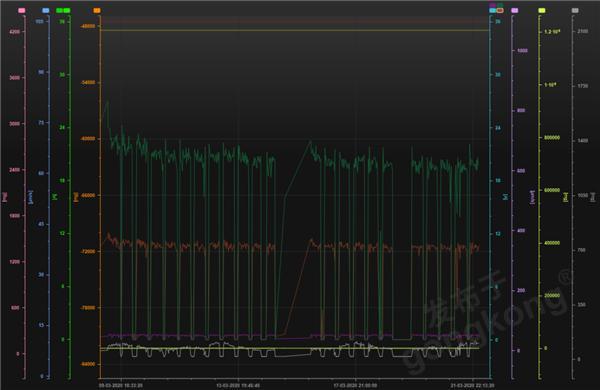Select the orange axis unit label
The width and height of the screenshot is (600, 390).
(76, 197)
